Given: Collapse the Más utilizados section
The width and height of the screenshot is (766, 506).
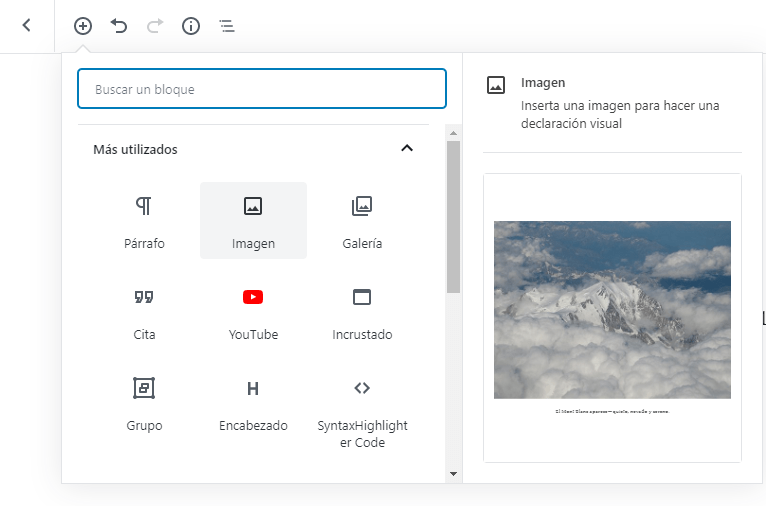Looking at the screenshot, I should pos(406,149).
